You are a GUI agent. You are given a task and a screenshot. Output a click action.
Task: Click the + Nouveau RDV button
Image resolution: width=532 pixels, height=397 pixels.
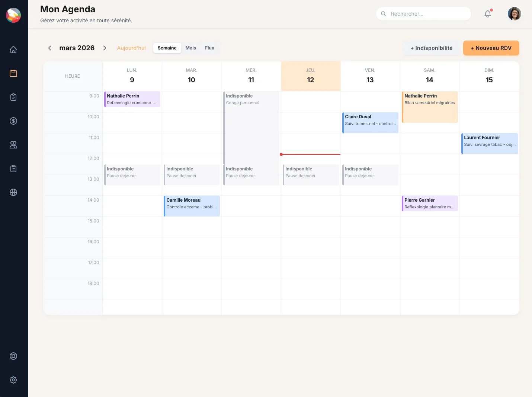pyautogui.click(x=491, y=48)
